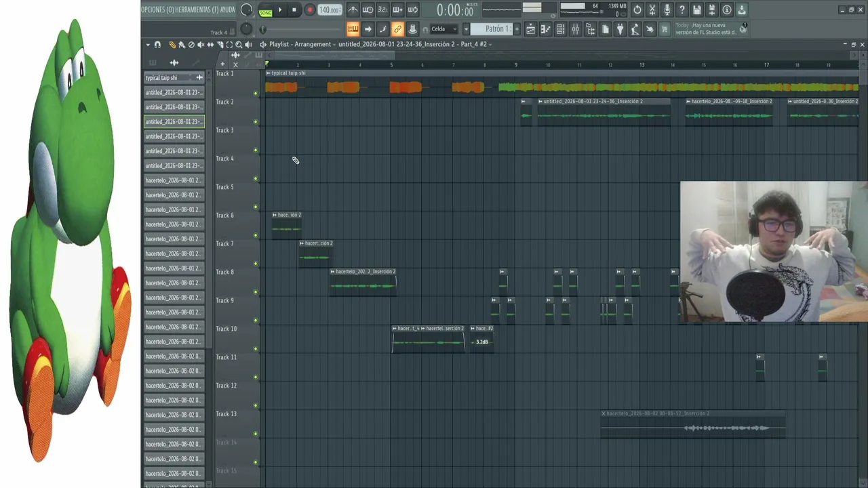Screen dimensions: 868x488
Task: Arm the red Record button
Action: [x=309, y=9]
